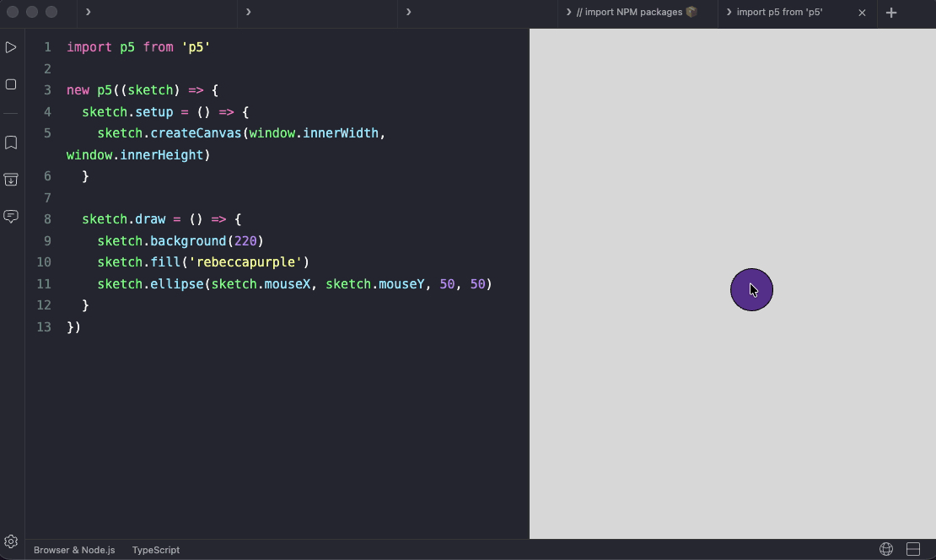The width and height of the screenshot is (936, 560).
Task: Click the rebeccapurple circle in output canvas
Action: pyautogui.click(x=751, y=289)
